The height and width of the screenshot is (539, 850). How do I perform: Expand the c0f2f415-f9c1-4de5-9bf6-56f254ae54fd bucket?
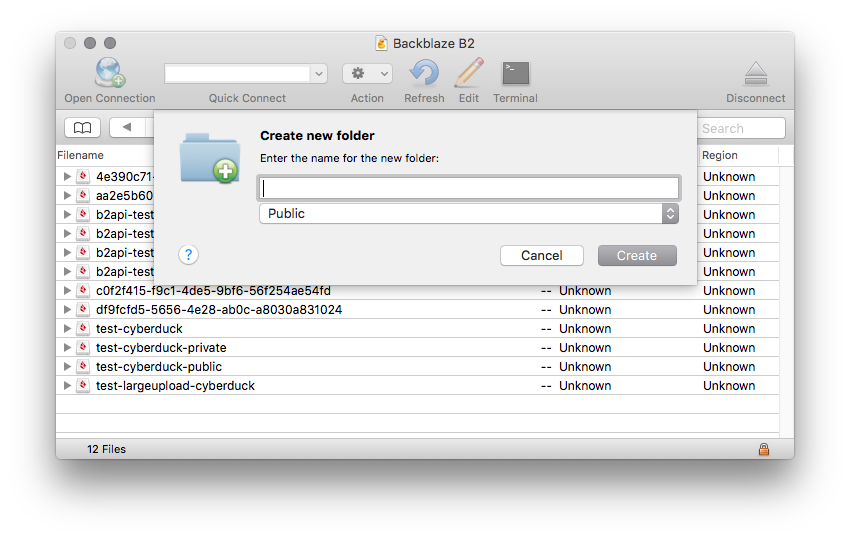point(67,290)
